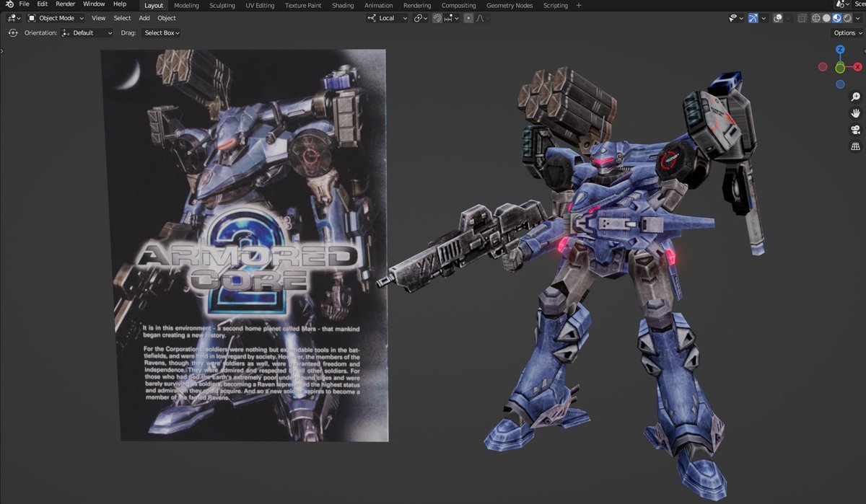
Task: Switch to material preview shading
Action: 836,18
